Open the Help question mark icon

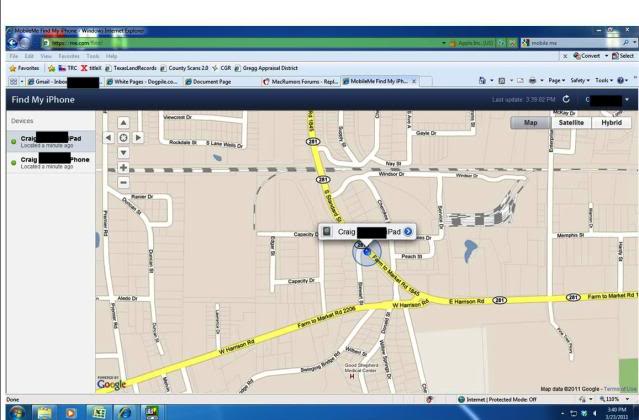tap(620, 81)
